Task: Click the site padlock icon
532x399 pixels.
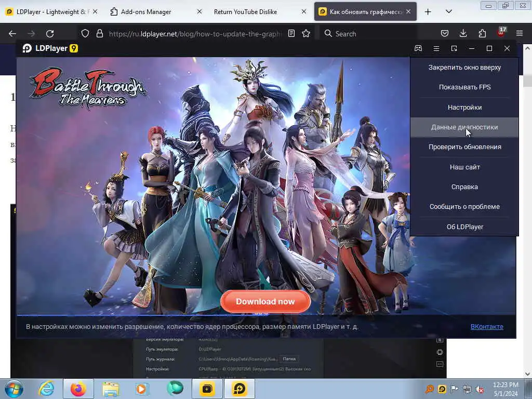Action: tap(99, 34)
